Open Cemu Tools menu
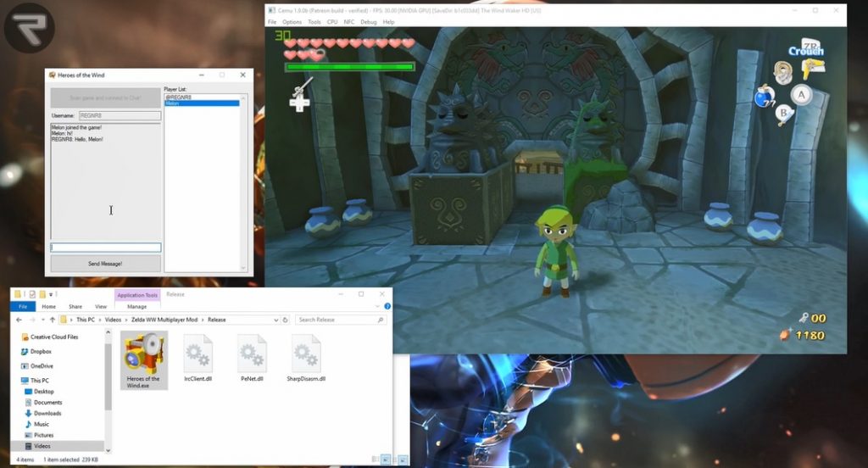Screen dimensions: 868x468 click(314, 22)
